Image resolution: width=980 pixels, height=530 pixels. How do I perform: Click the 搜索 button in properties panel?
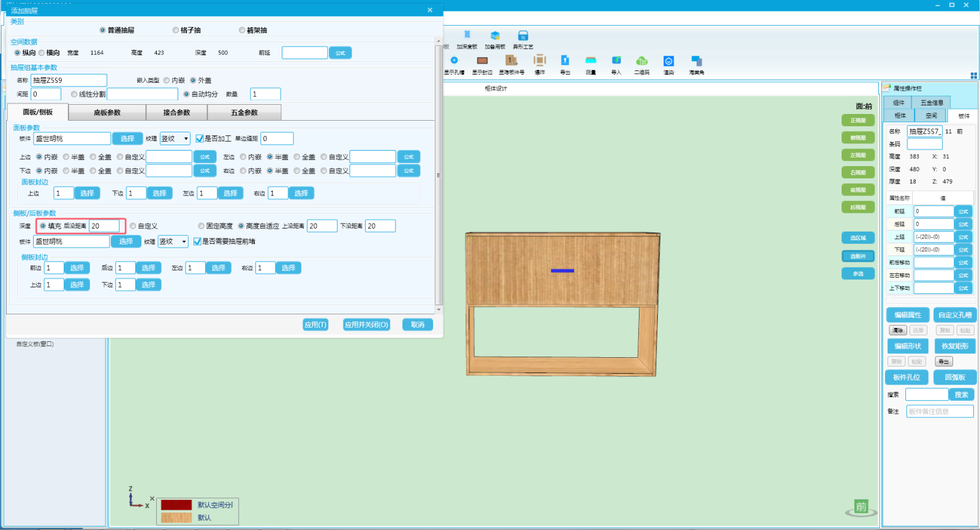click(x=962, y=395)
